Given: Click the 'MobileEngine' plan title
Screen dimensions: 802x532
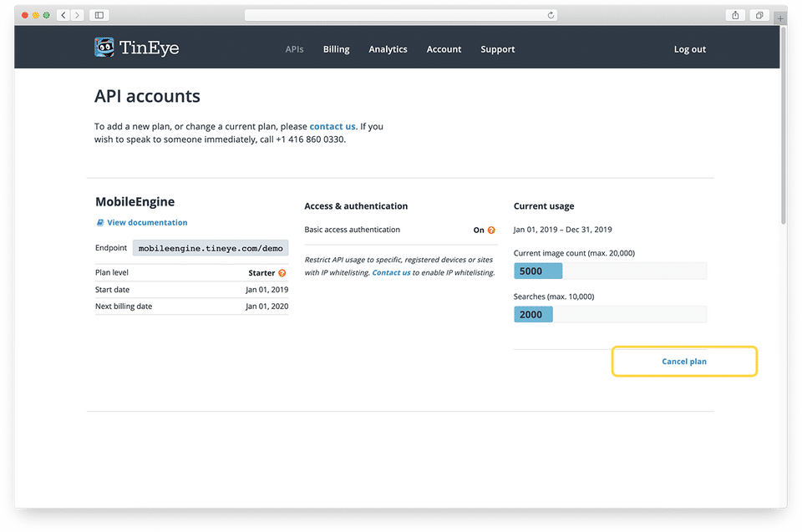Looking at the screenshot, I should [x=135, y=201].
